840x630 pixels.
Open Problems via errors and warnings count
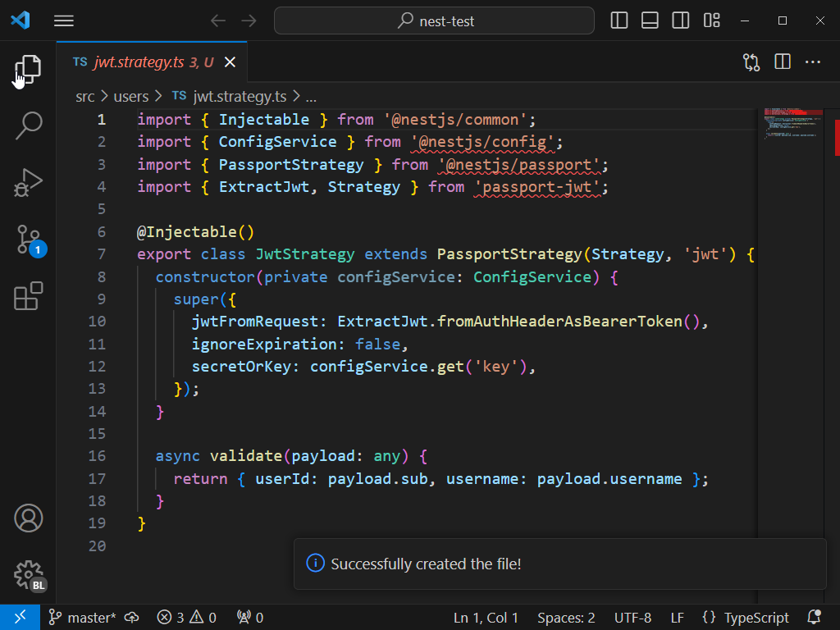pos(186,618)
